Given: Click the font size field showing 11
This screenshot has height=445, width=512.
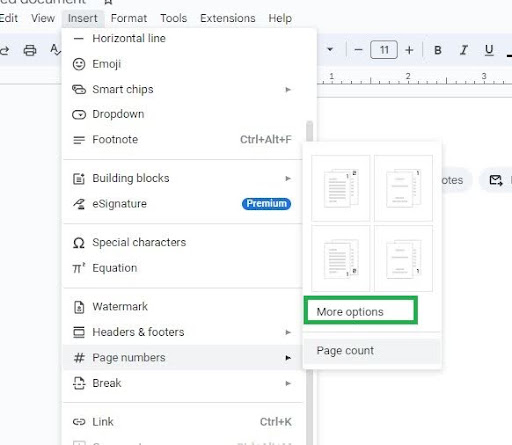Looking at the screenshot, I should click(384, 50).
